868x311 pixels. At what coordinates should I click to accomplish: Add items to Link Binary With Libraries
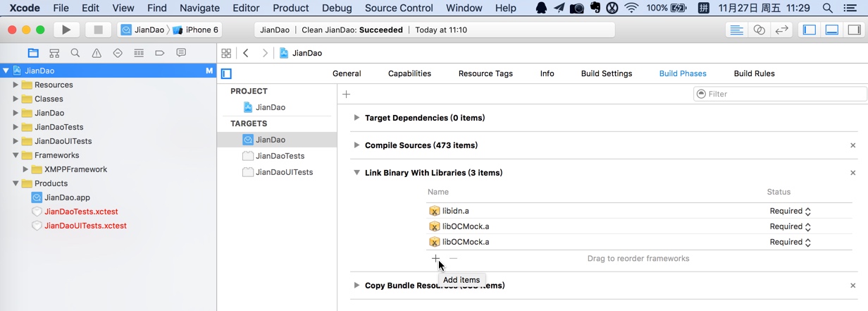coord(435,258)
